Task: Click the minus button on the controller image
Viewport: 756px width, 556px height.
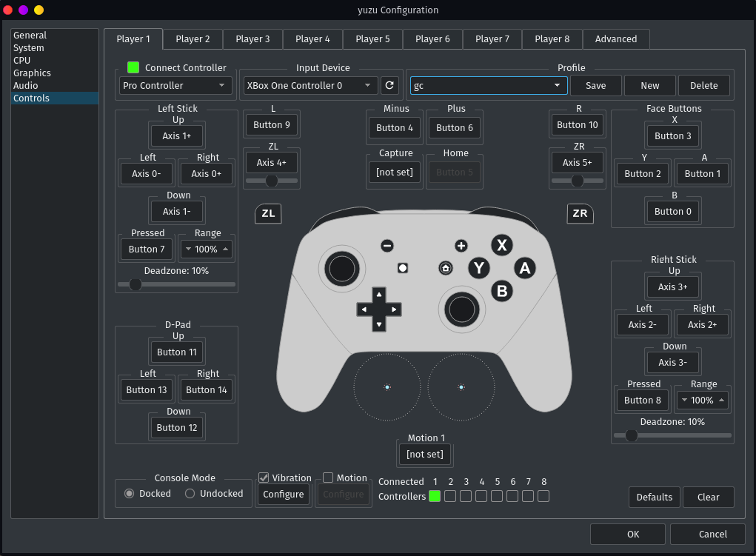Action: [387, 246]
